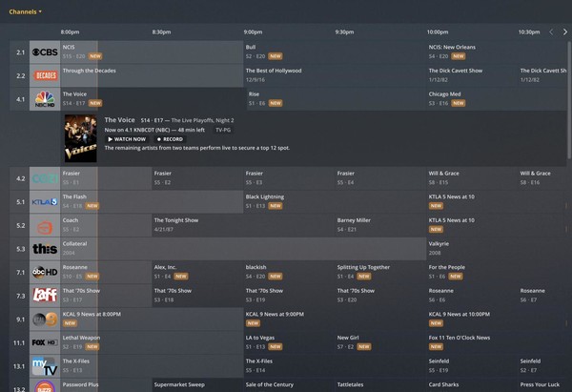This screenshot has height=392, width=572.
Task: Select Supermarket Sweep program
Action: [197, 385]
